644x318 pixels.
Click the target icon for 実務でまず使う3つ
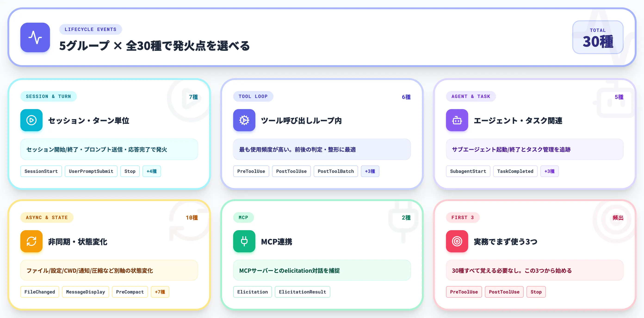457,241
